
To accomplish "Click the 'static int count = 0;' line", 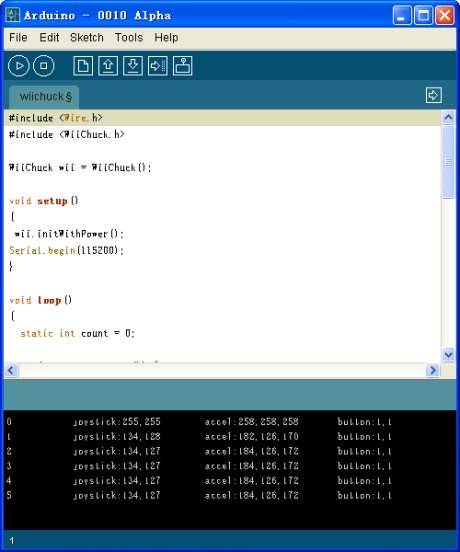I will coord(77,333).
